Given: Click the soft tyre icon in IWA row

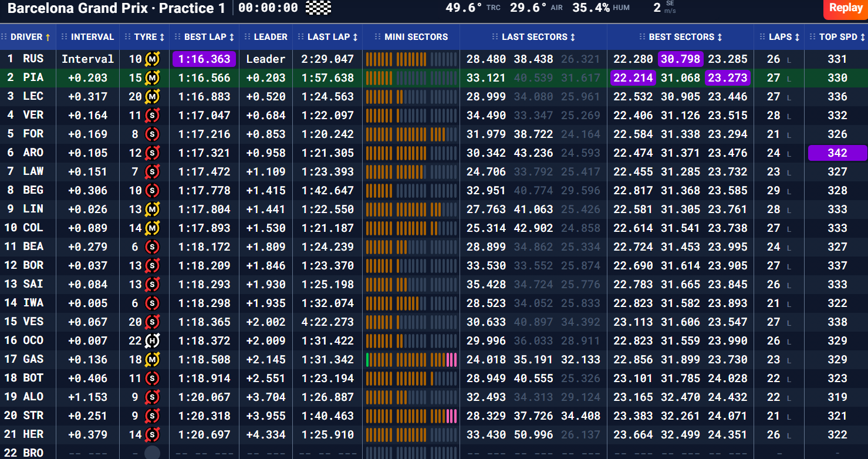Looking at the screenshot, I should tap(153, 303).
